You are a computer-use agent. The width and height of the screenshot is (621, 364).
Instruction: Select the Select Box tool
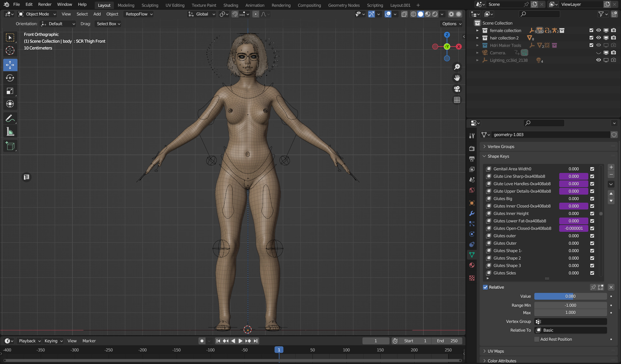pyautogui.click(x=10, y=38)
